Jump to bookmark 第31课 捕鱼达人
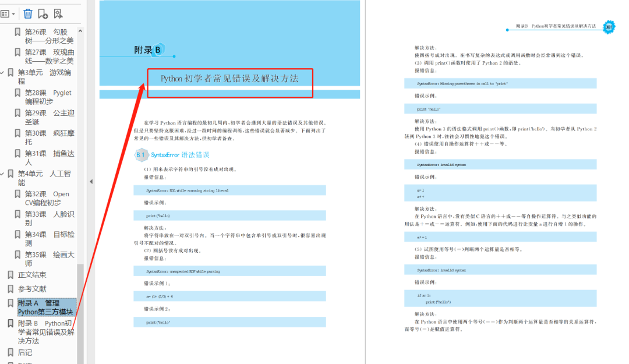 click(50, 158)
